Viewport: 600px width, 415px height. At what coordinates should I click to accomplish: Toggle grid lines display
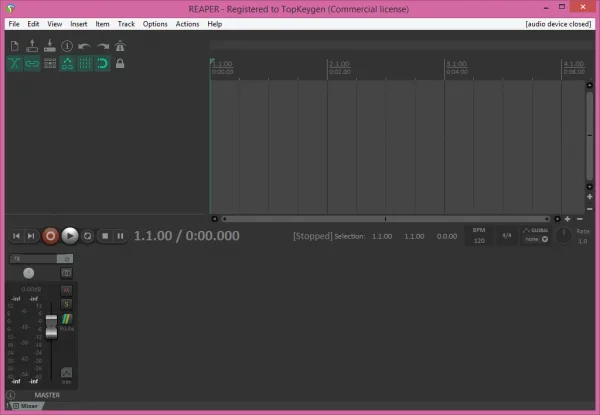[x=85, y=63]
